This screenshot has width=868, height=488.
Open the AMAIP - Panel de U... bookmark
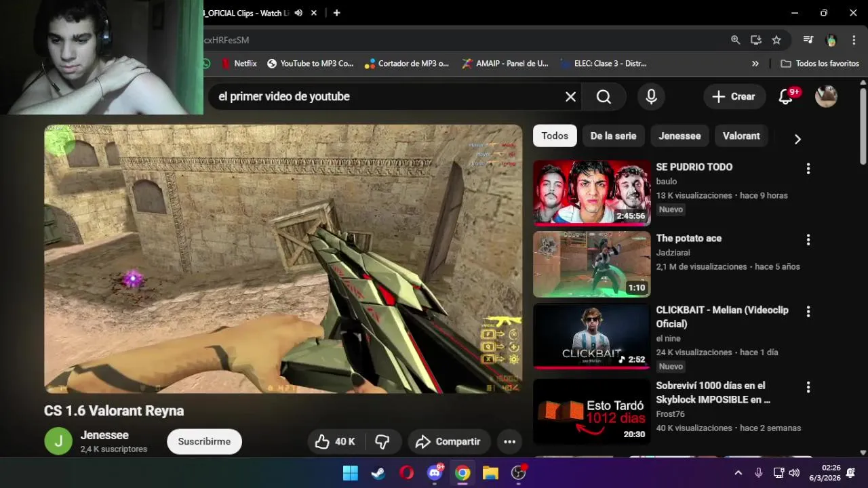pyautogui.click(x=505, y=64)
